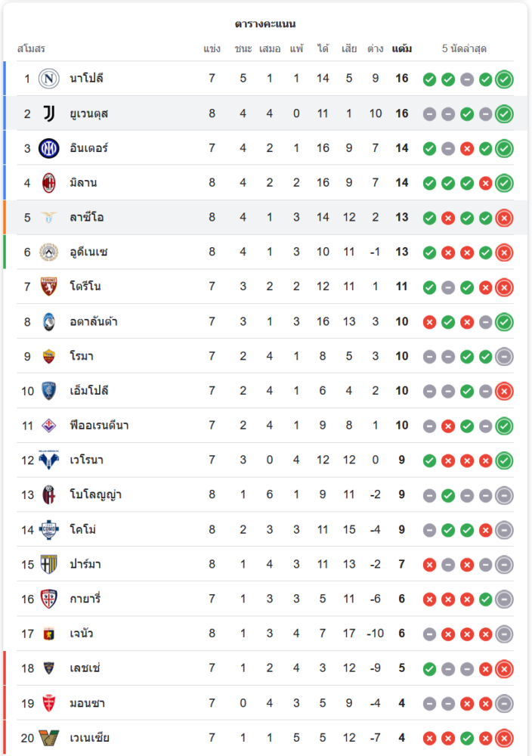532x756 pixels.
Task: Click the Venezia club logo
Action: [x=49, y=738]
